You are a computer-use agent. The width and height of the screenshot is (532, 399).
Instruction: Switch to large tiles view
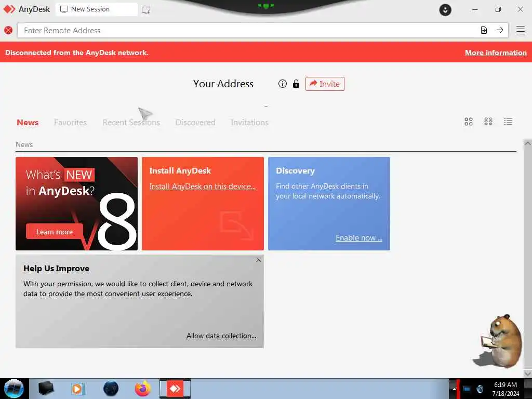tap(469, 122)
